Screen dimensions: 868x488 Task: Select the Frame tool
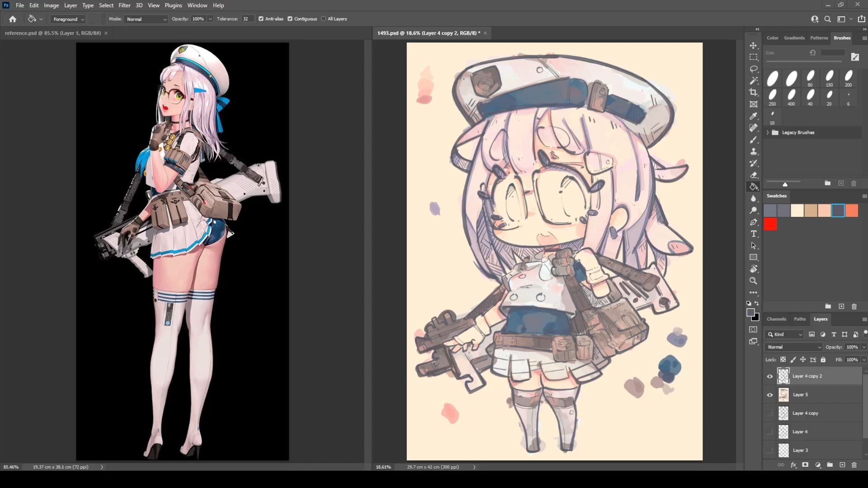coord(753,104)
